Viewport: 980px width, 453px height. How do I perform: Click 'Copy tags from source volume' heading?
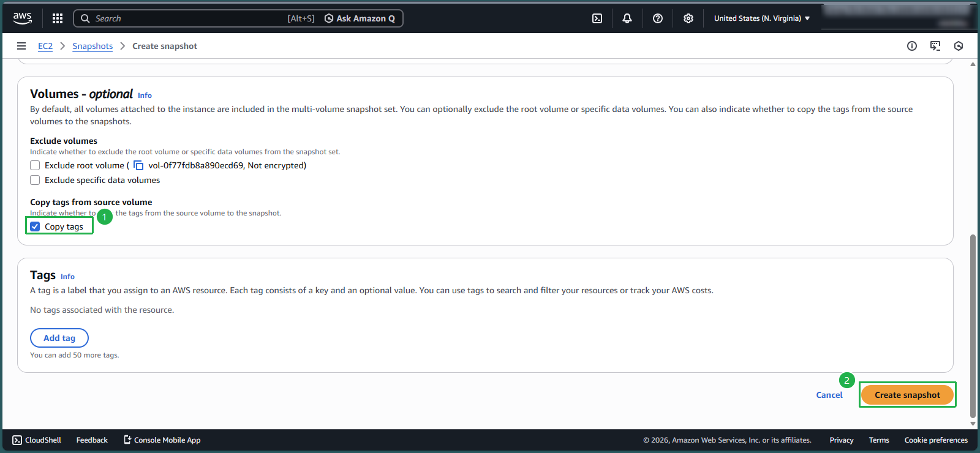(91, 202)
